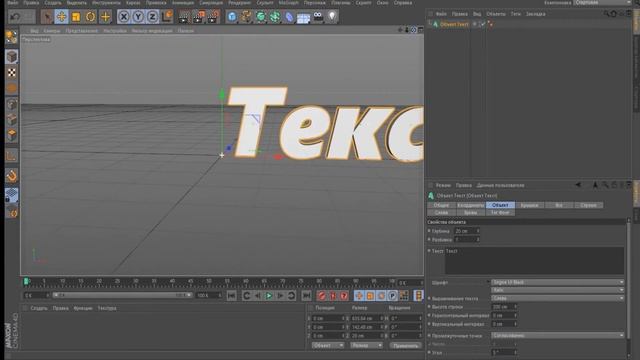640x360 pixels.
Task: Open the Создать menu in menu bar
Action: click(53, 2)
